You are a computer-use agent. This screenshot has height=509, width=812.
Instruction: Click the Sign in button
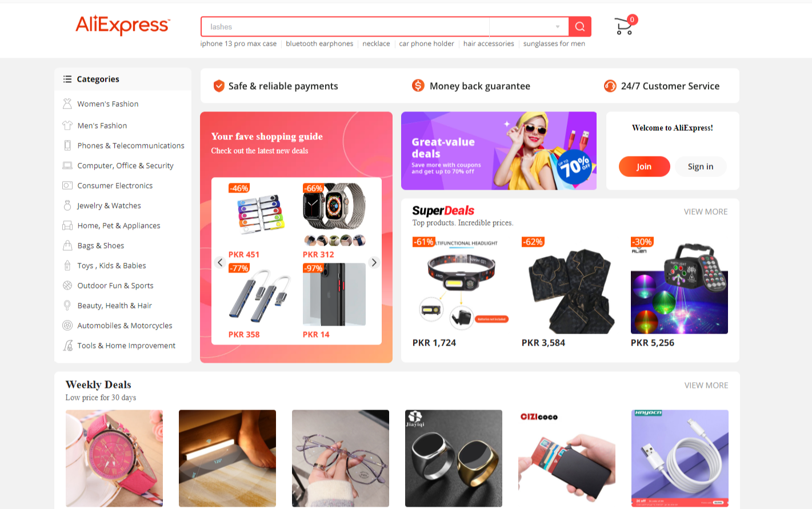pos(701,166)
